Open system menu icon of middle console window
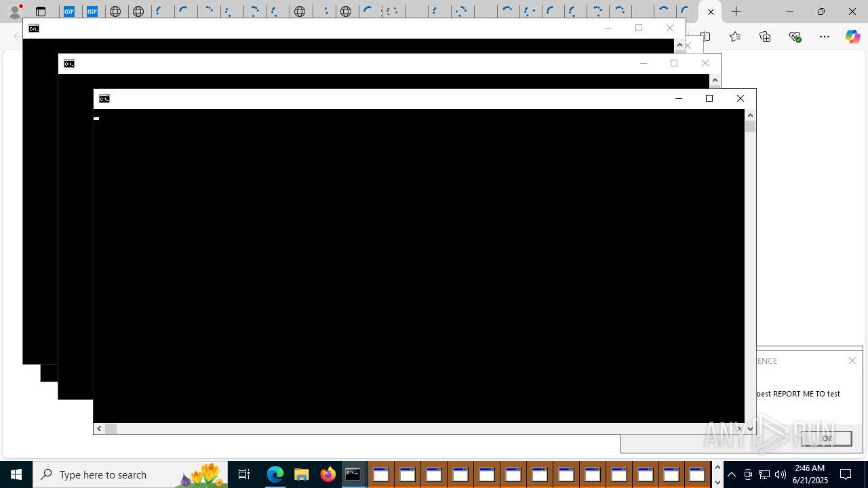This screenshot has width=868, height=488. [x=68, y=64]
